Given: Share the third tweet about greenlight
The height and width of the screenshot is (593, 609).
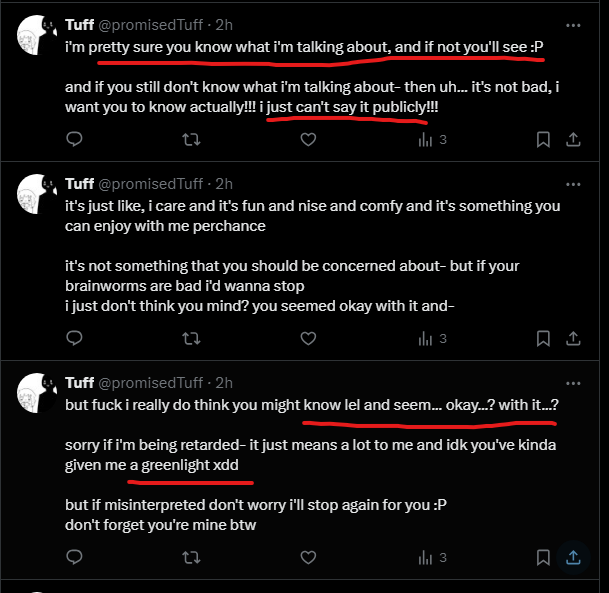Looking at the screenshot, I should coord(573,555).
